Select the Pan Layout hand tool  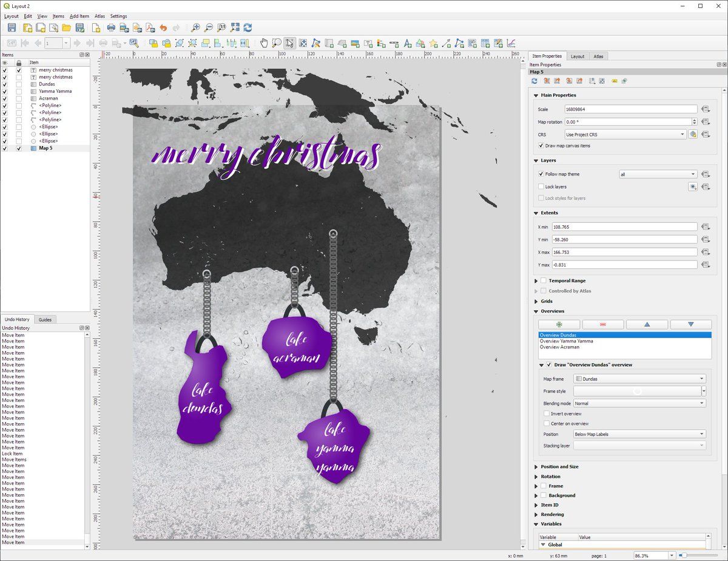(x=264, y=43)
